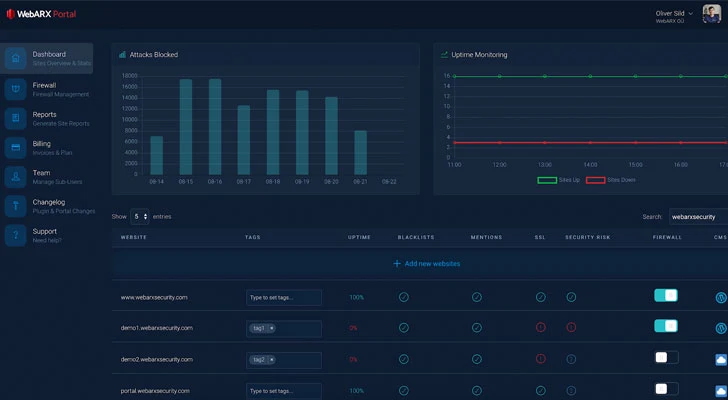Click the Attacks Blocked chart icon

pyautogui.click(x=122, y=55)
